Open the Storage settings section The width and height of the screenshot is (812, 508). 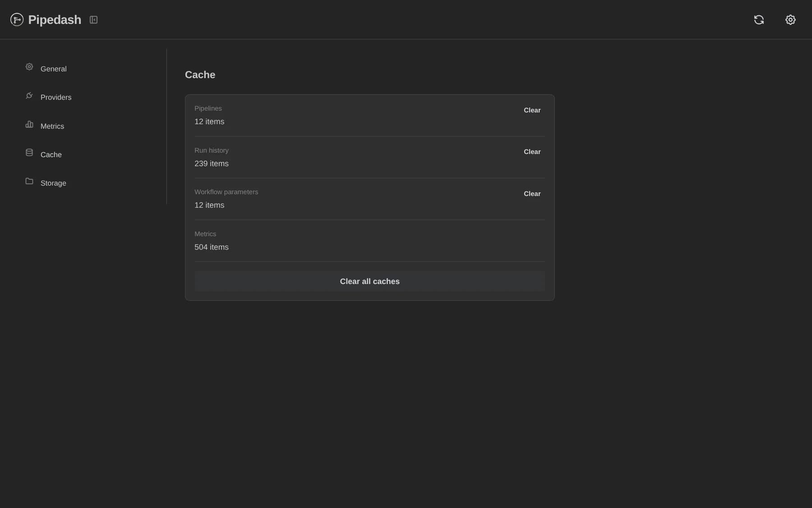coord(53,183)
